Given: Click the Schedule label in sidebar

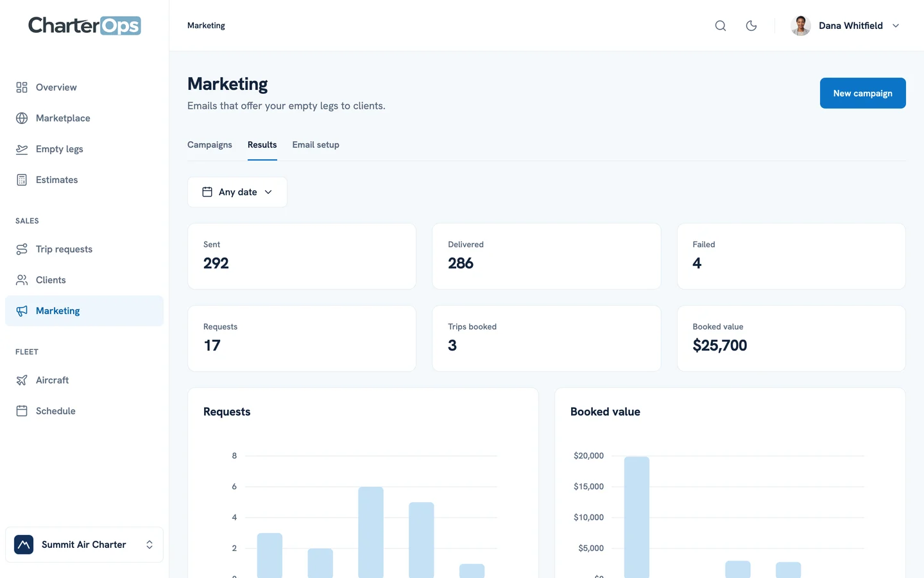Looking at the screenshot, I should [x=56, y=411].
